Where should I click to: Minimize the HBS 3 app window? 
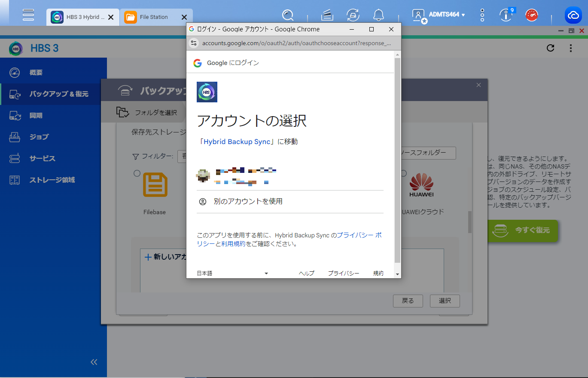(561, 31)
